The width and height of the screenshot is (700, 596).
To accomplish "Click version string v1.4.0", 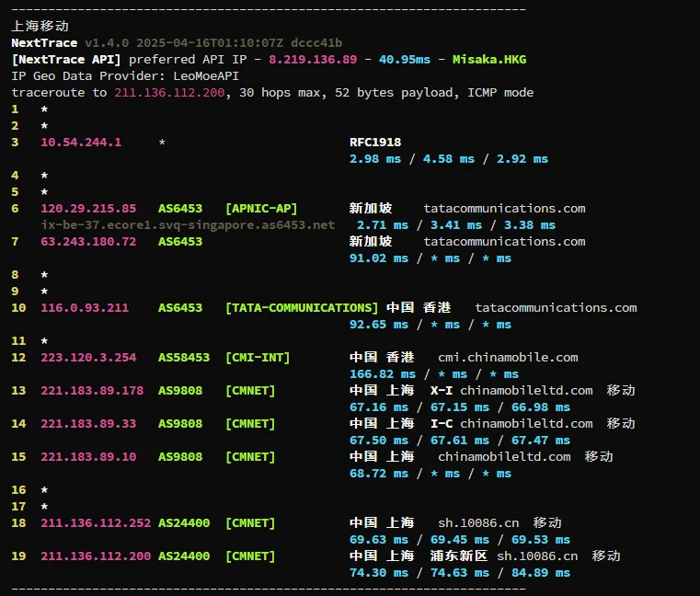I will [107, 43].
